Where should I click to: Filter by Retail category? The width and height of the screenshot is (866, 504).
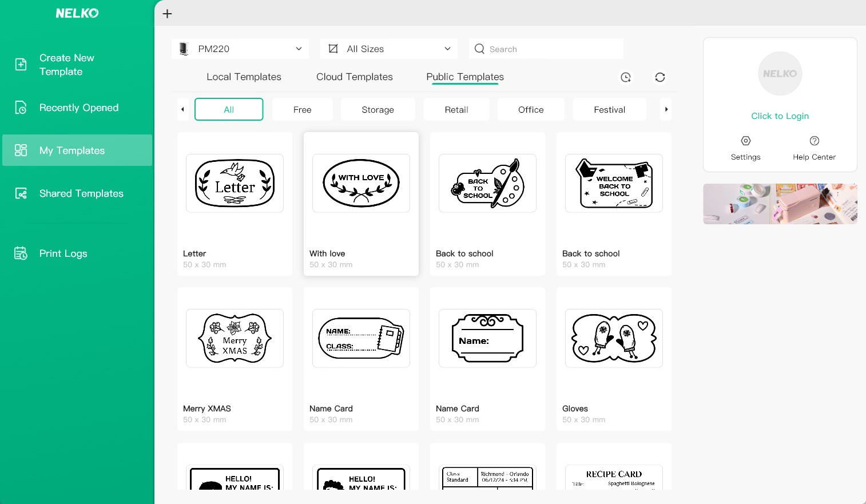click(456, 109)
